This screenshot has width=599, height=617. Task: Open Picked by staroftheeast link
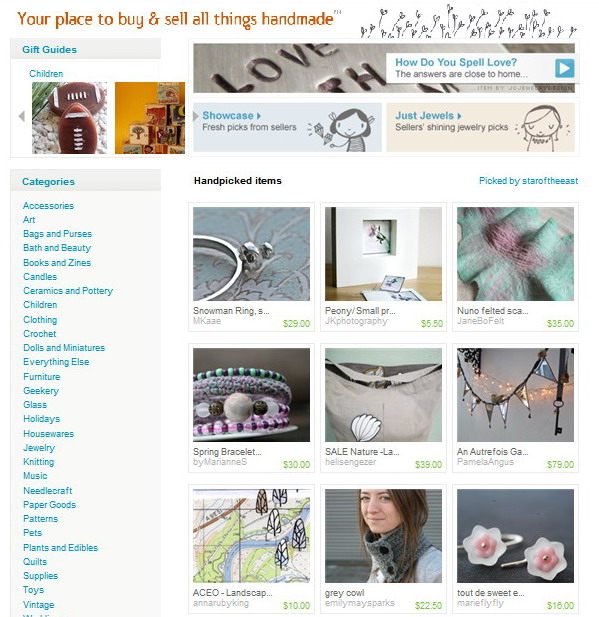[528, 181]
